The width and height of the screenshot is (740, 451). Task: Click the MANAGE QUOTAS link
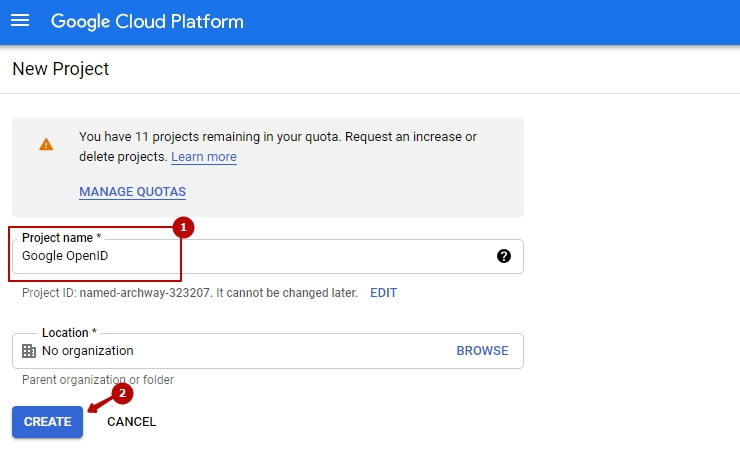132,191
